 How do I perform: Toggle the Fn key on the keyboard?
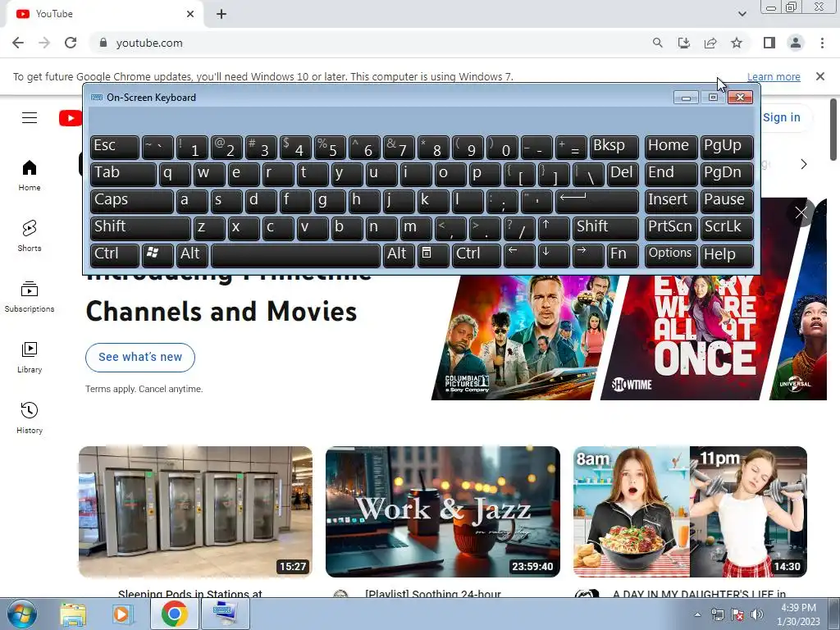pyautogui.click(x=623, y=254)
